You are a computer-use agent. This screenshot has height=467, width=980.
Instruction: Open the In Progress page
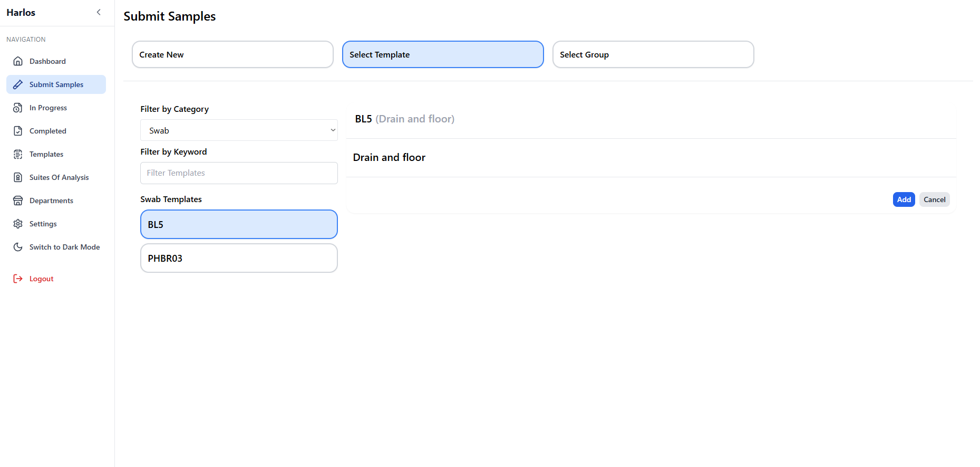coord(56,108)
